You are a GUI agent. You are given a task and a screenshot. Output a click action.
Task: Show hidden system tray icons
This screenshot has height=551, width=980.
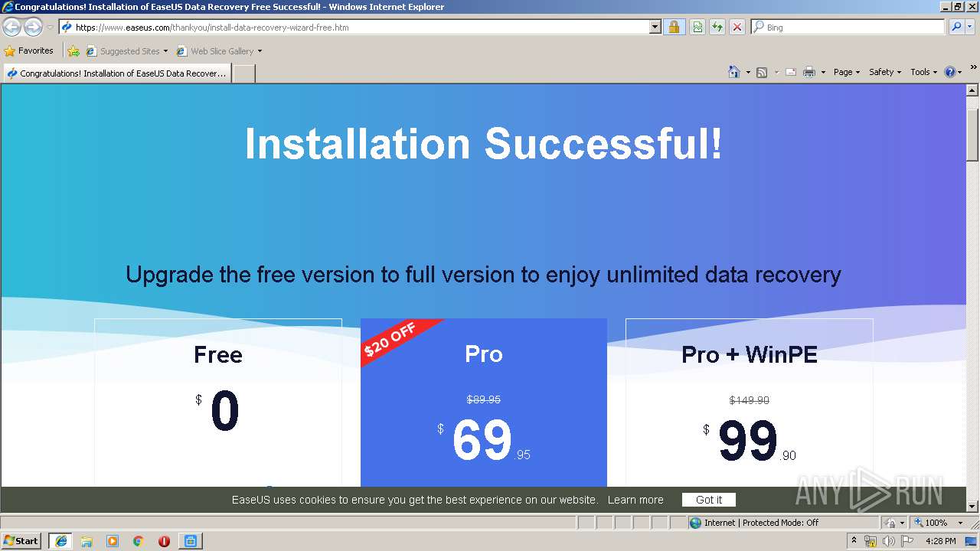(x=854, y=541)
